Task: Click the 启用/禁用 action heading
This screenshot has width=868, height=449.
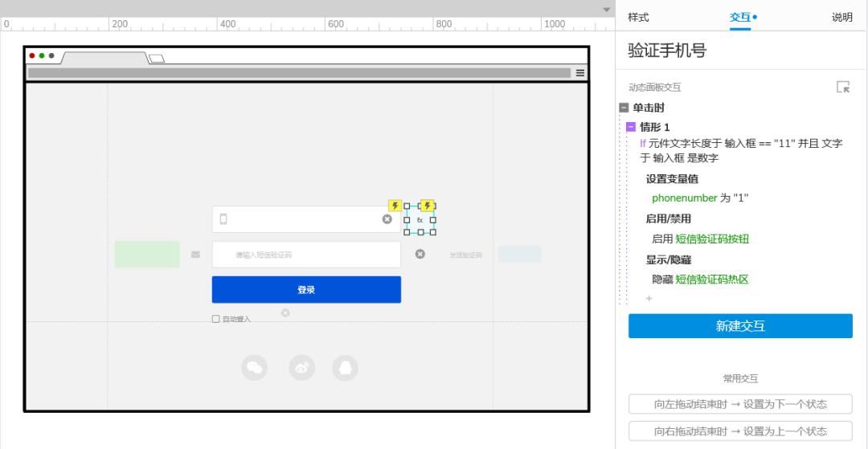Action: point(668,218)
